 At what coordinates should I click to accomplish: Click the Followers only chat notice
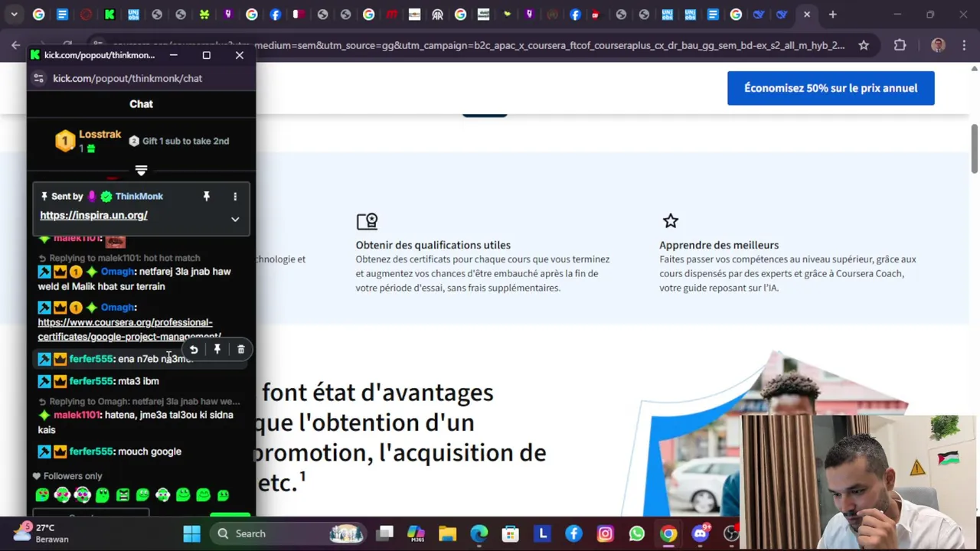tap(67, 476)
